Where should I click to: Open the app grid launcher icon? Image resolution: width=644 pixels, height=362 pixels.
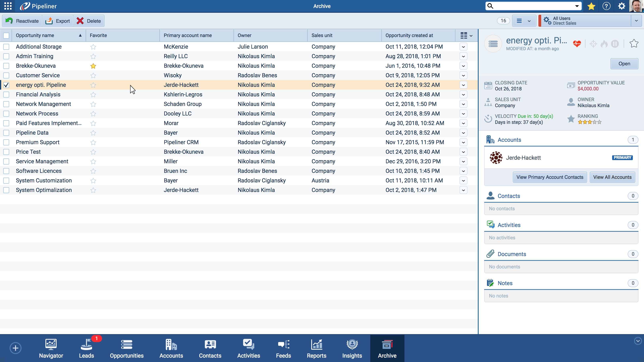click(8, 6)
